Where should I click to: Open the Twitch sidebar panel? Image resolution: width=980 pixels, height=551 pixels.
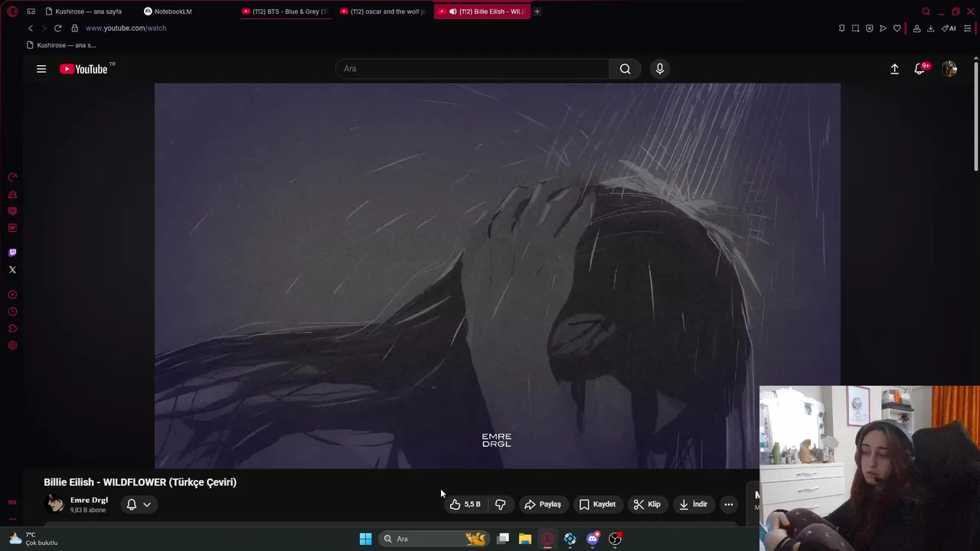tap(12, 253)
